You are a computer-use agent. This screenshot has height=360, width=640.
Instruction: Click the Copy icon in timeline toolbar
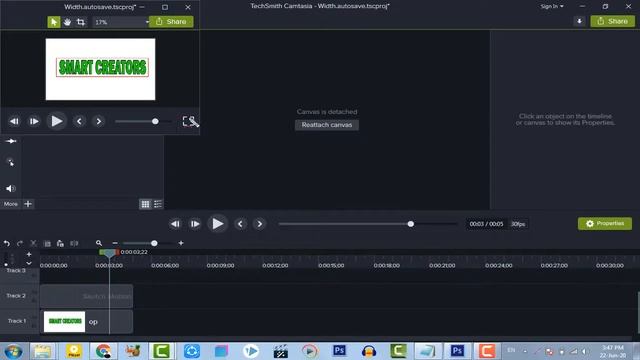[47, 244]
